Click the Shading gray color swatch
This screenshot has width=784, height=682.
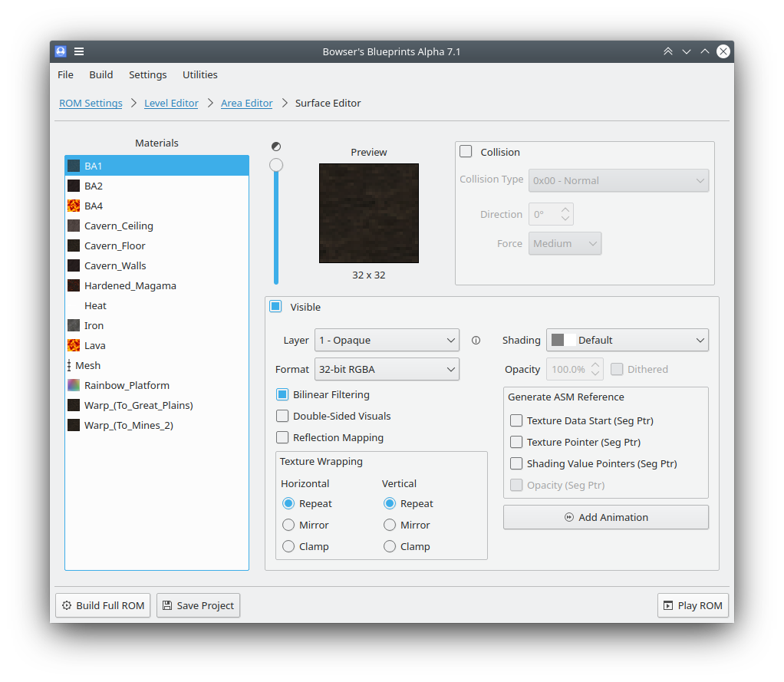click(558, 340)
